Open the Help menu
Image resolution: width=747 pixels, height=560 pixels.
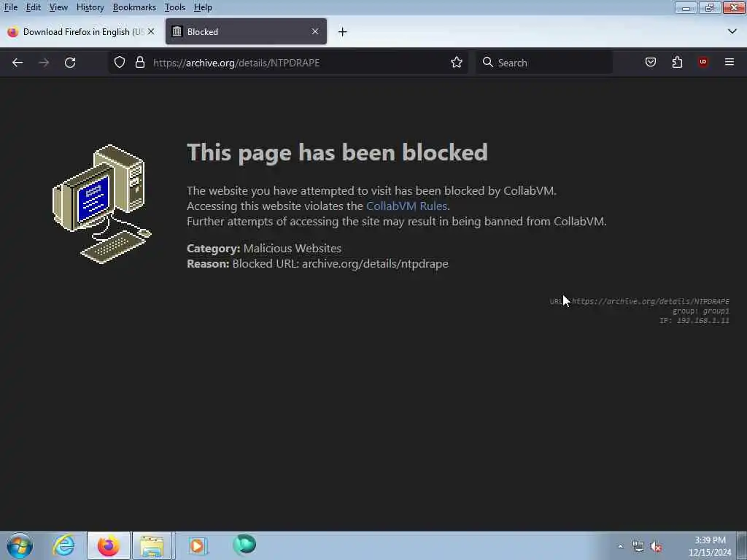(x=203, y=7)
